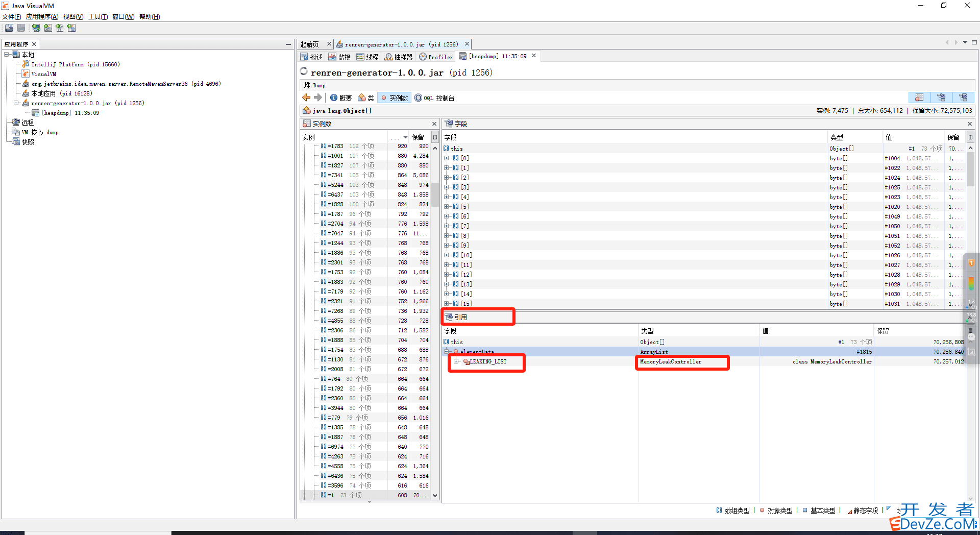
Task: Click the Add JMX Connection toolbar icon
Action: point(48,28)
